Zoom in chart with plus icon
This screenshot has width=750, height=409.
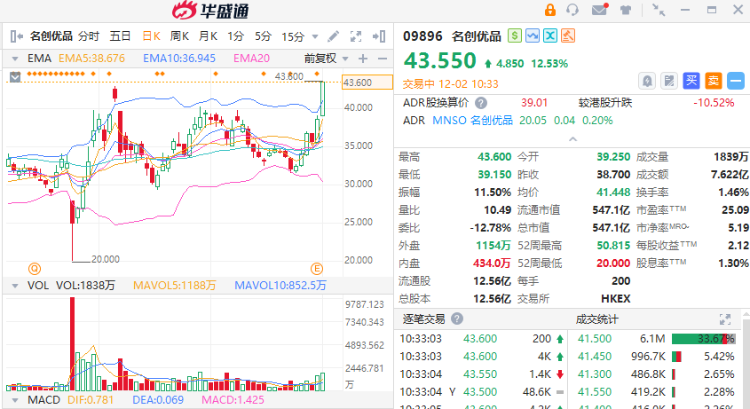pos(363,58)
